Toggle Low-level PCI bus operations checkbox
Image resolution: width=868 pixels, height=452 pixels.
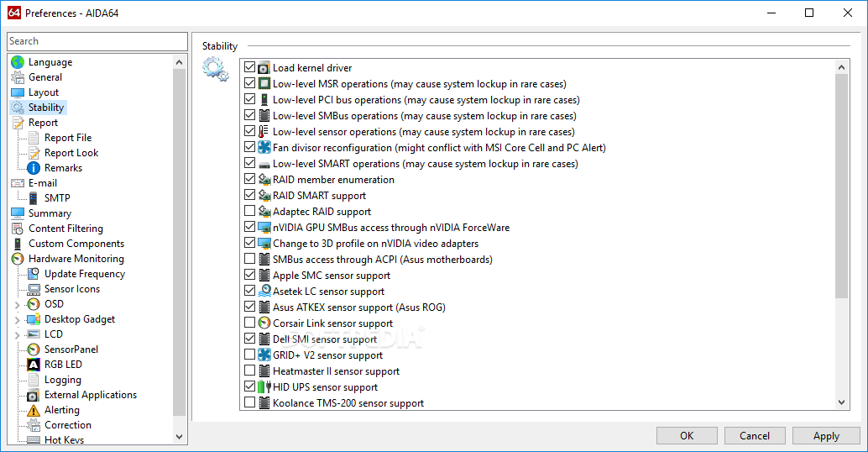click(249, 100)
